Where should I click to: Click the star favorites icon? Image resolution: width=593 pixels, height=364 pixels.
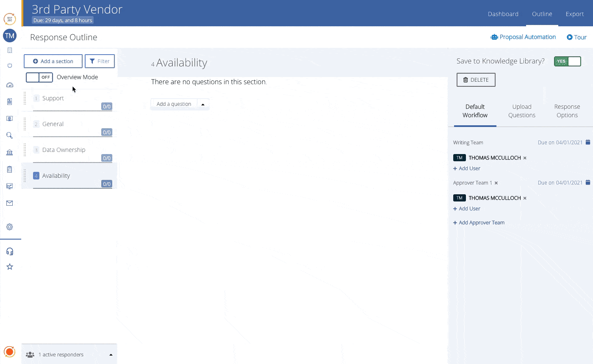10,267
